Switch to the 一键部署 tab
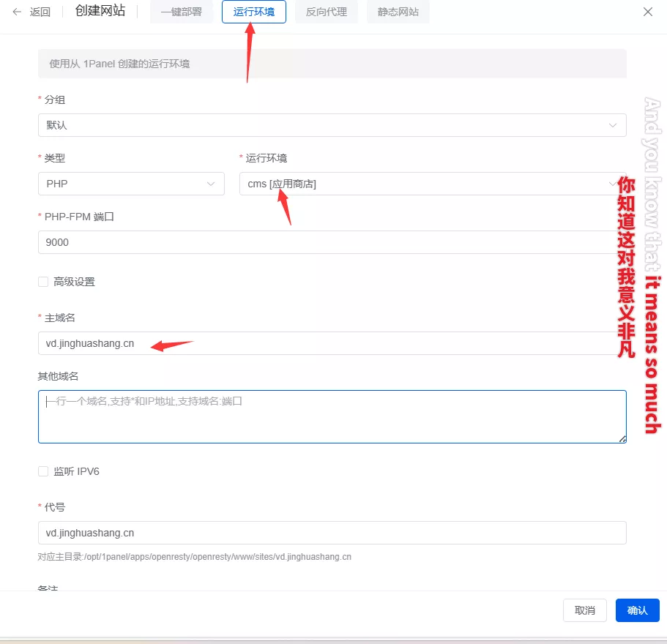Viewport: 667px width, 644px height. coord(181,12)
